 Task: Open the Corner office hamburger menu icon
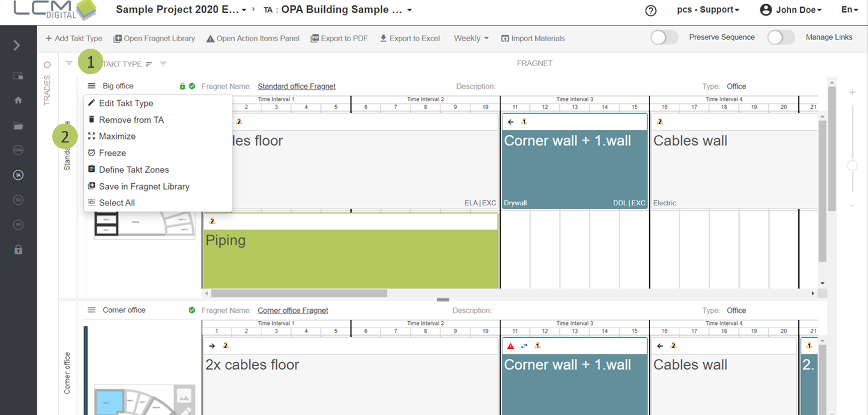tap(91, 310)
